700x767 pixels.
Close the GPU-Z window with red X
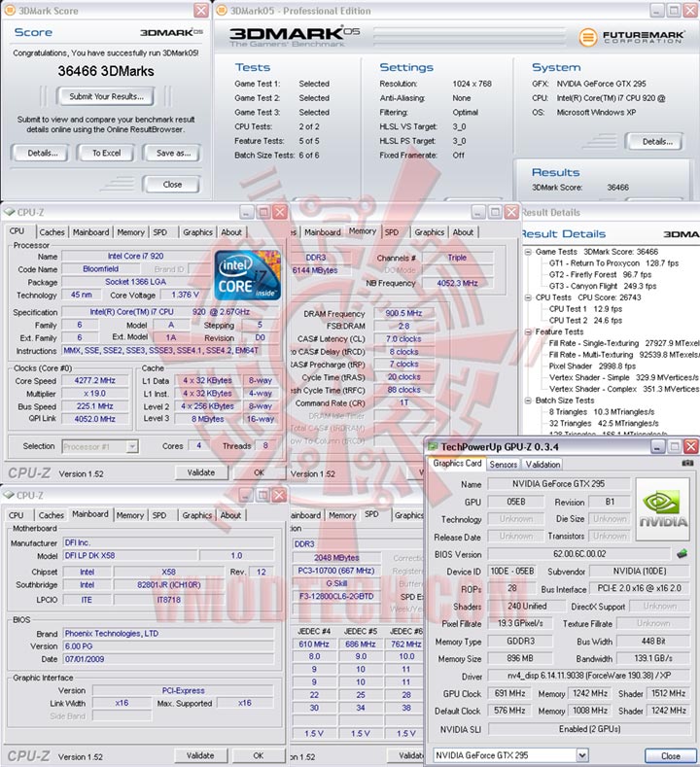pos(690,446)
